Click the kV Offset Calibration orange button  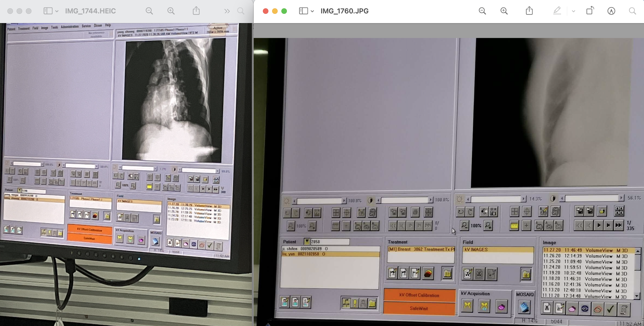coord(419,295)
